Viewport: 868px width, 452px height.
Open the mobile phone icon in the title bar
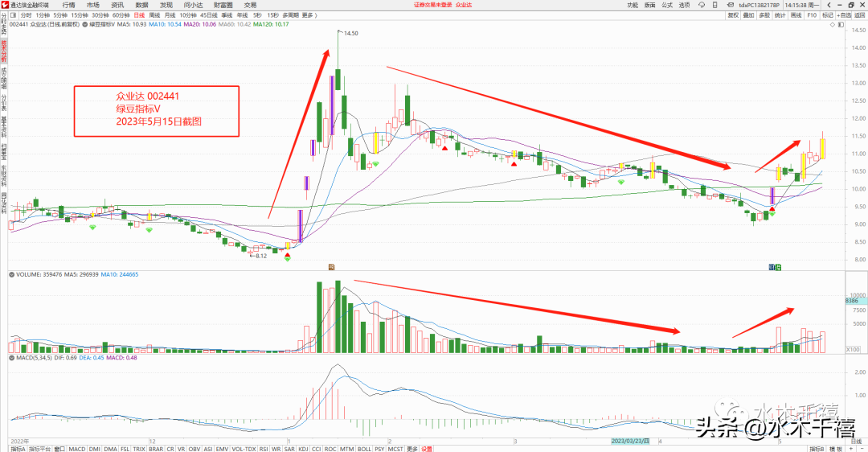coord(714,5)
